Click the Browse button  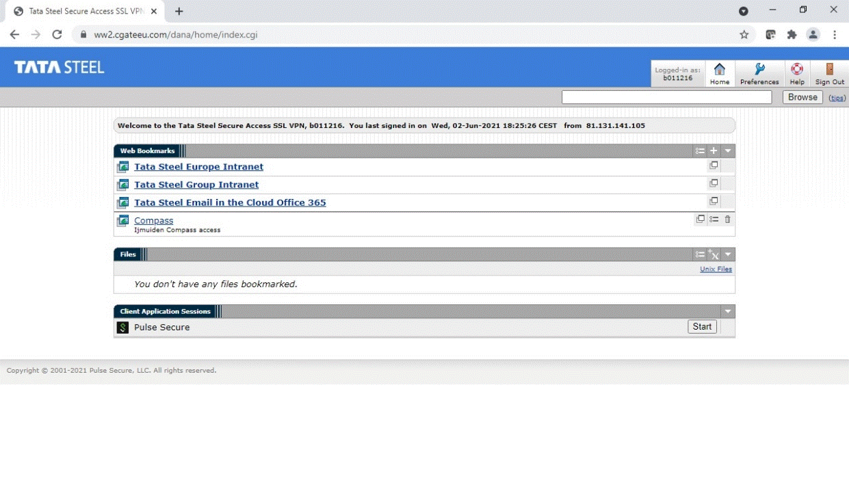point(802,97)
